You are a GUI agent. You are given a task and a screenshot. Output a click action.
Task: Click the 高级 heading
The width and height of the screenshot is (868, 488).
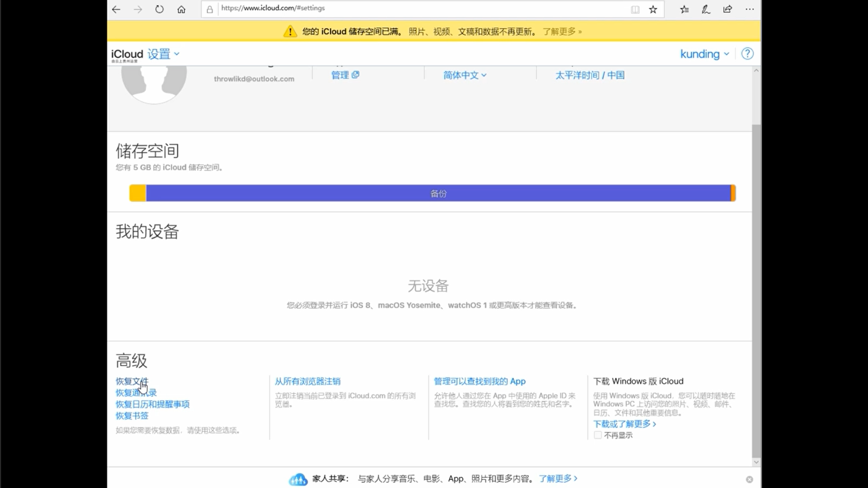(131, 361)
